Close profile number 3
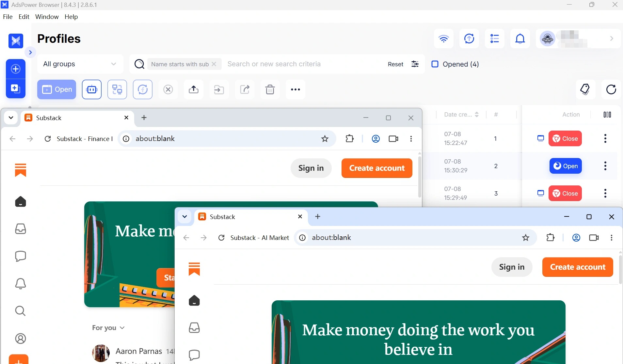This screenshot has width=623, height=364. click(565, 193)
